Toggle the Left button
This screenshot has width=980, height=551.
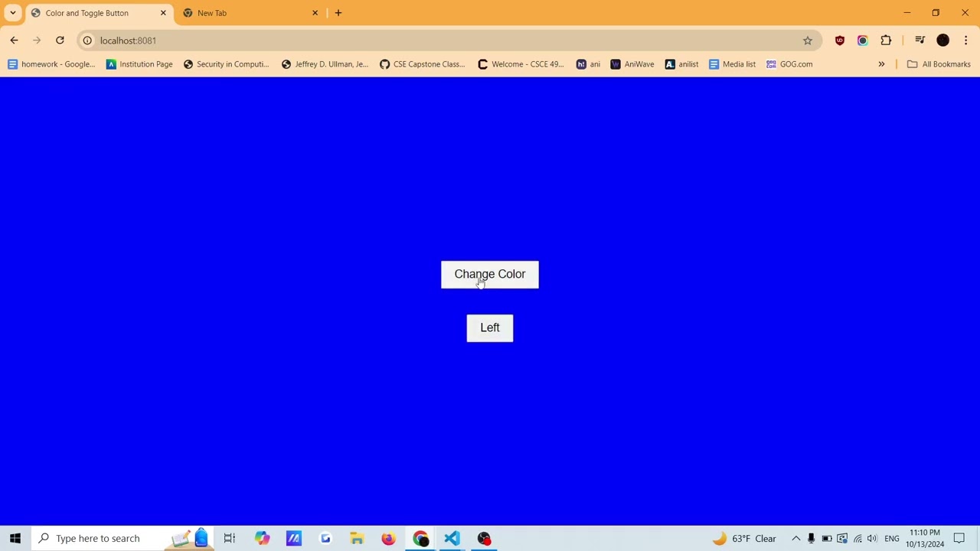490,328
